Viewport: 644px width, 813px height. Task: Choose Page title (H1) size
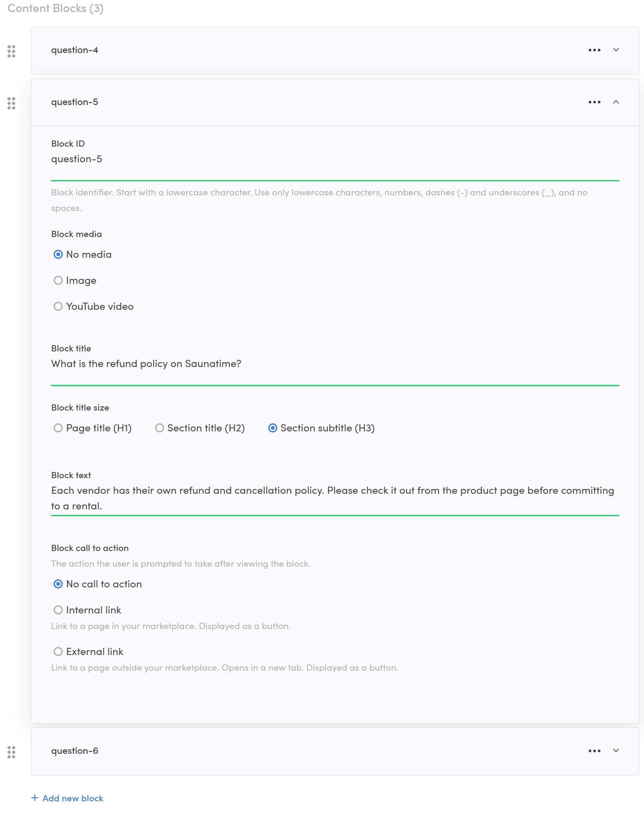pos(58,428)
